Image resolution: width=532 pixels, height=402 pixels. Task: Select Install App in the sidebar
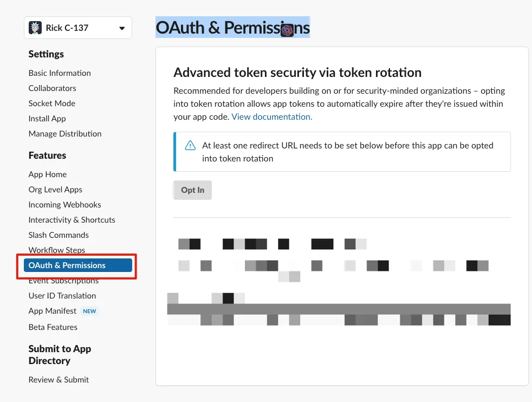[47, 119]
